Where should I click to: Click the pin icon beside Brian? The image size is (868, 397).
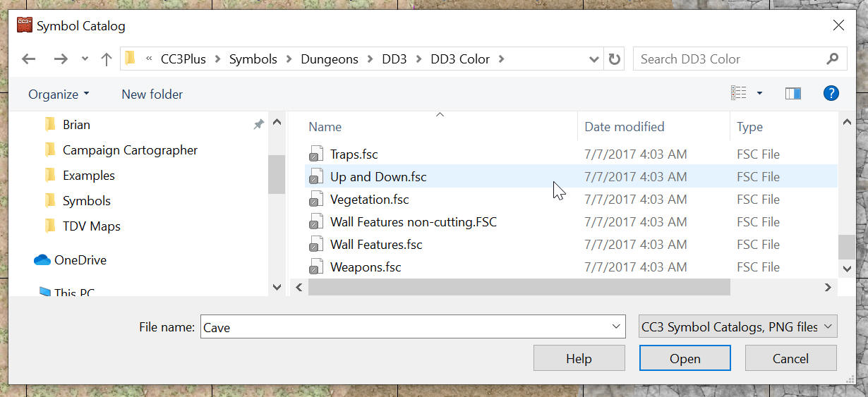click(258, 125)
